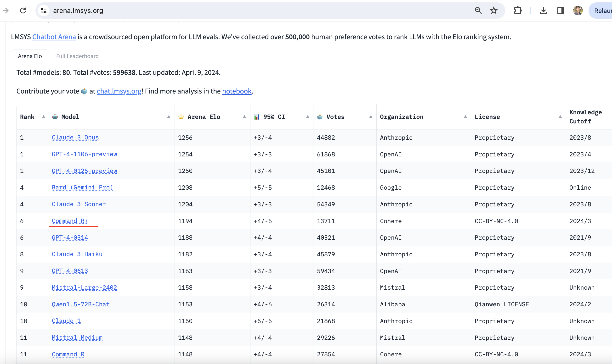Toggle the browser side panel icon
The width and height of the screenshot is (612, 364).
pyautogui.click(x=561, y=11)
